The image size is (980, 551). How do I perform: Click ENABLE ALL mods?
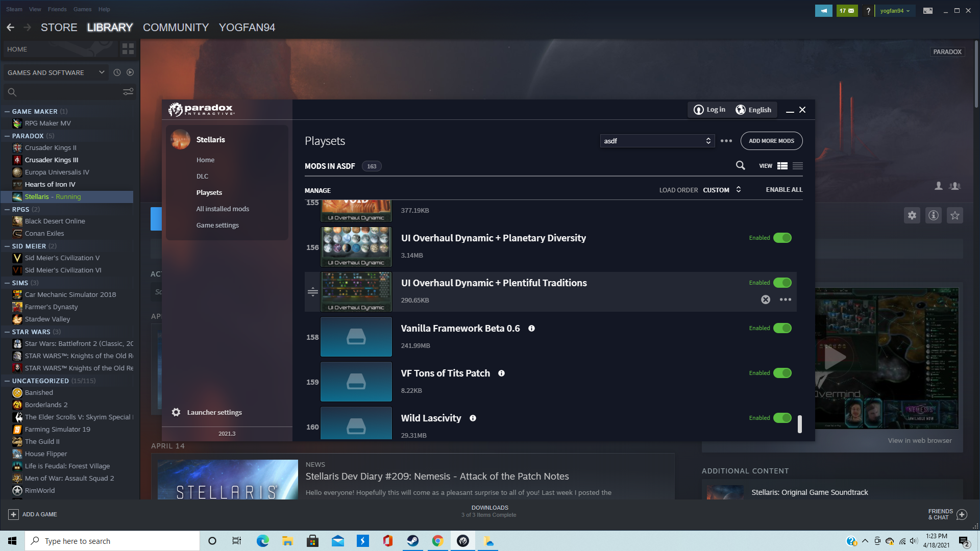pos(784,189)
